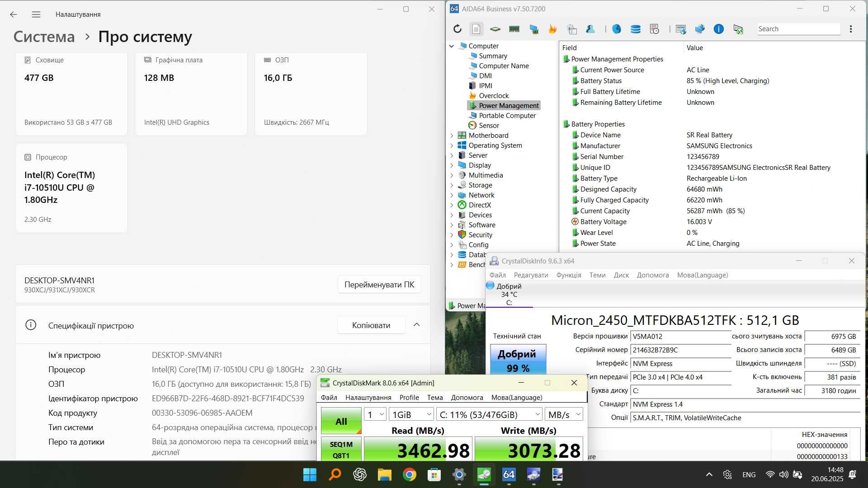
Task: Open Налаштування menu in CrystalDiskMark
Action: [x=368, y=398]
